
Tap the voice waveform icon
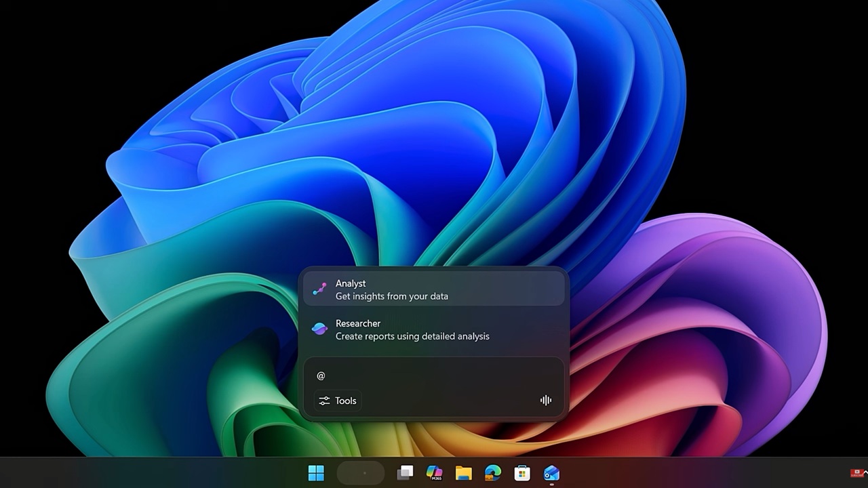545,401
